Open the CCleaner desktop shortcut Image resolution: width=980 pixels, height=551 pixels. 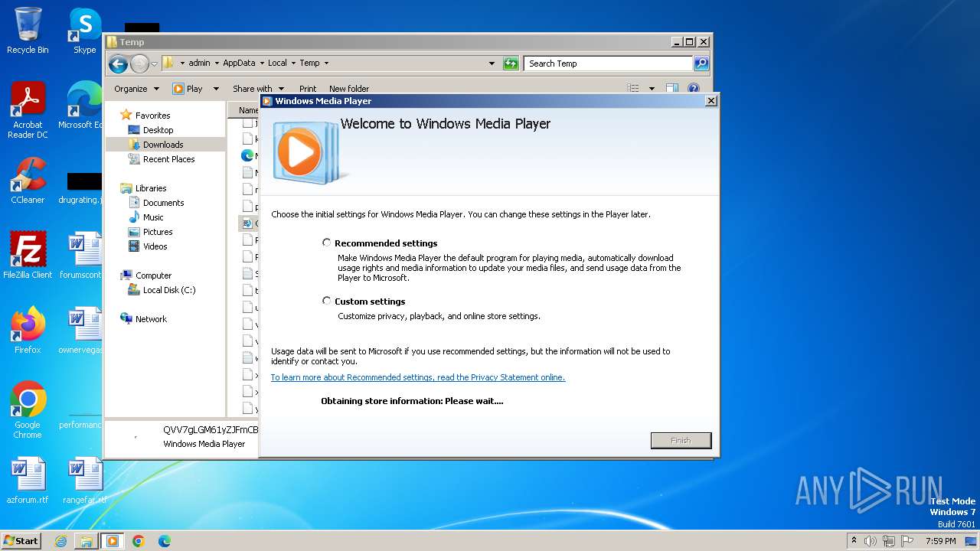point(28,181)
